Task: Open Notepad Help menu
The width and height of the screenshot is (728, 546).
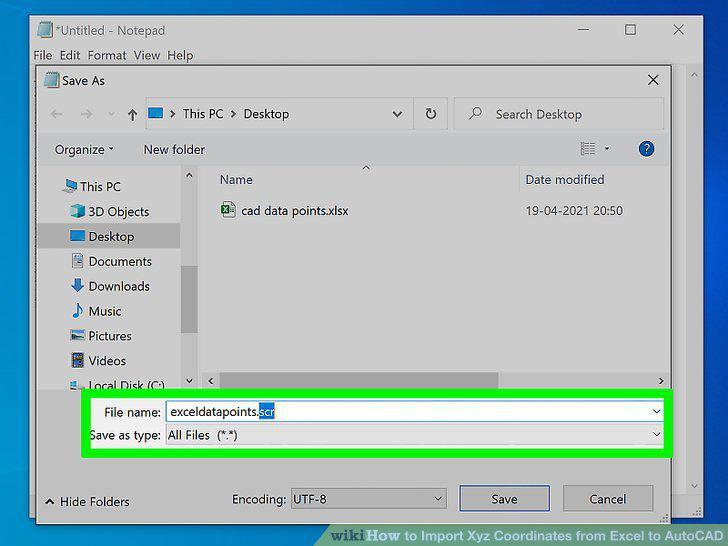Action: [180, 55]
